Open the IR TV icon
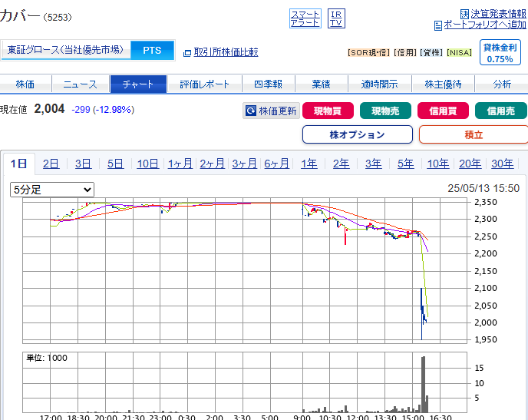Viewport: 528px width, 420px height. click(x=336, y=18)
